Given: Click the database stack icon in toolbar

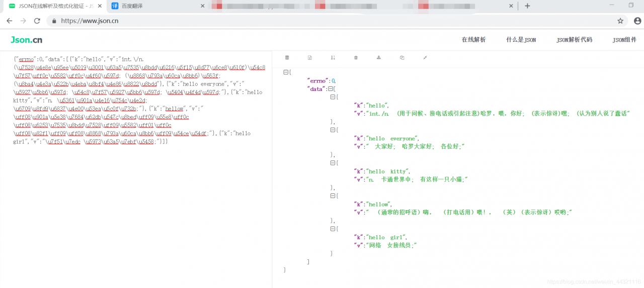Looking at the screenshot, I should point(287,58).
